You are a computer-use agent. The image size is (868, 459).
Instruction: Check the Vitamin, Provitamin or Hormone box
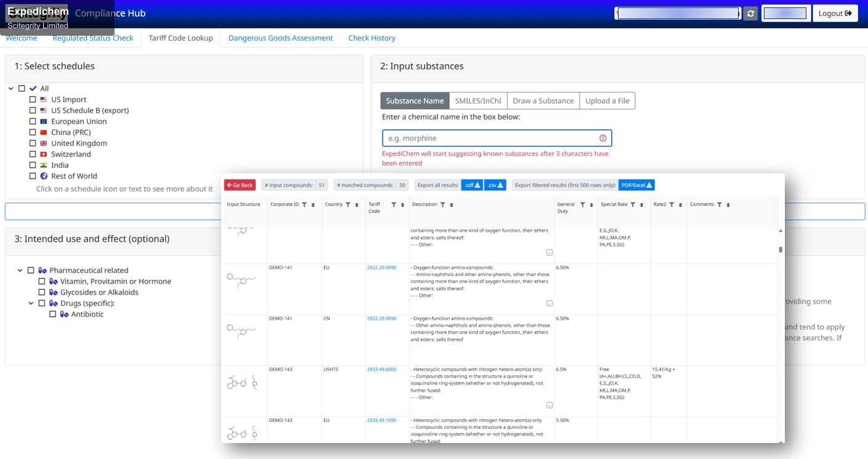[42, 282]
